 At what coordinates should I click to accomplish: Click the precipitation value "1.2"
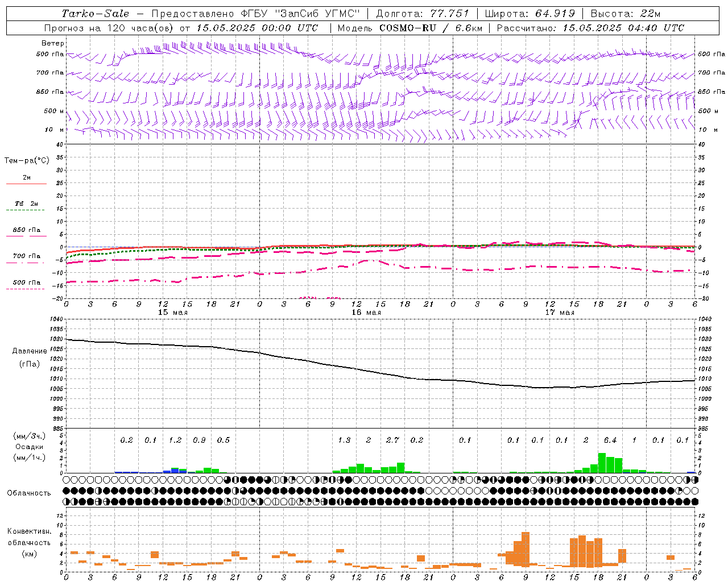pyautogui.click(x=175, y=440)
